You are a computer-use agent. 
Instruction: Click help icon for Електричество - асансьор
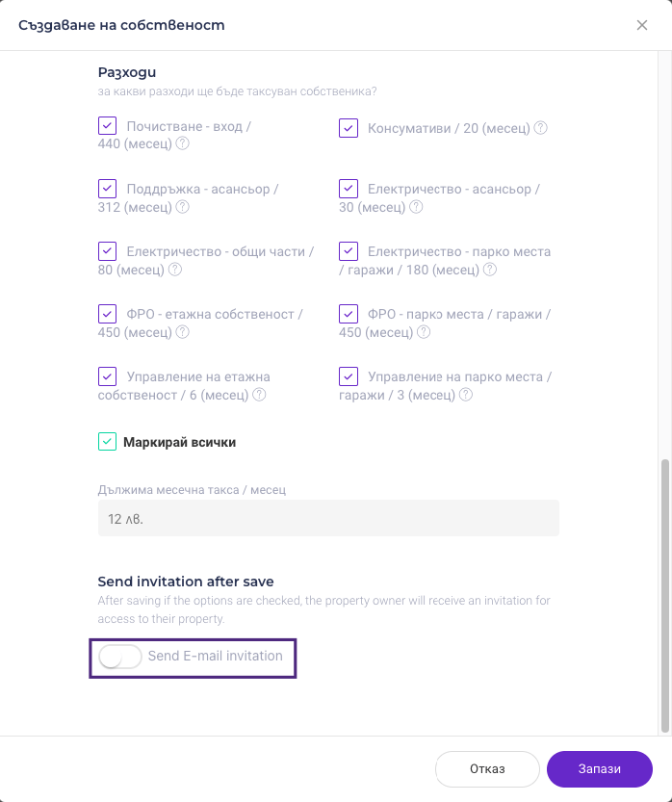point(417,207)
